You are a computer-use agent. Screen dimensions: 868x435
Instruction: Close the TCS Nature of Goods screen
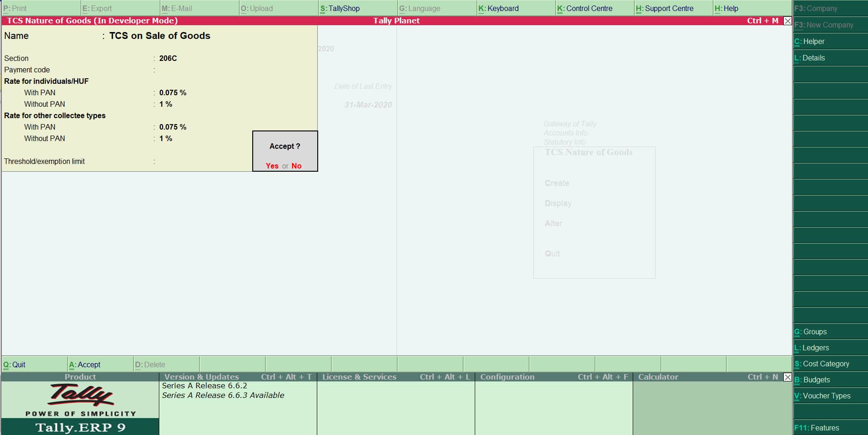[x=787, y=21]
